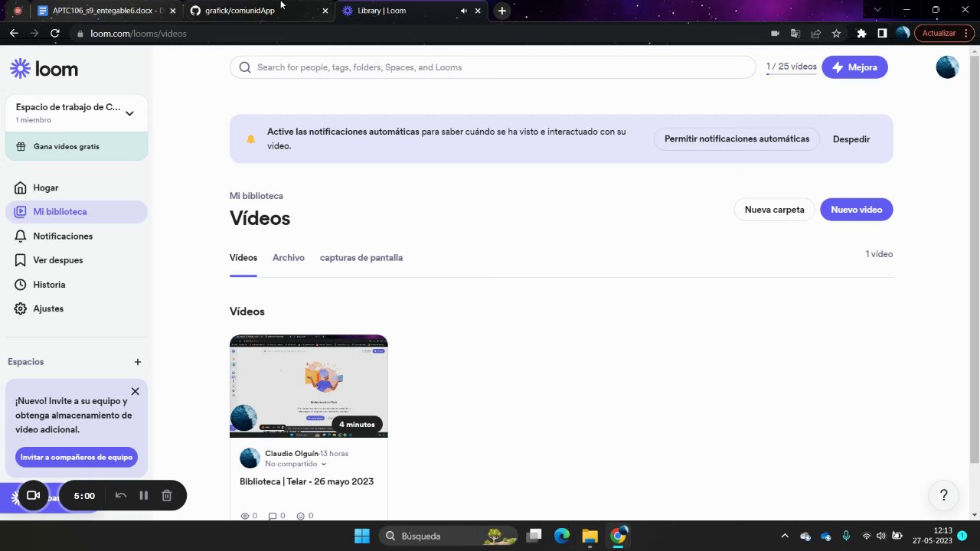Open the Biblioteca Telar video thumbnail
Viewport: 980px width, 551px height.
coord(309,386)
